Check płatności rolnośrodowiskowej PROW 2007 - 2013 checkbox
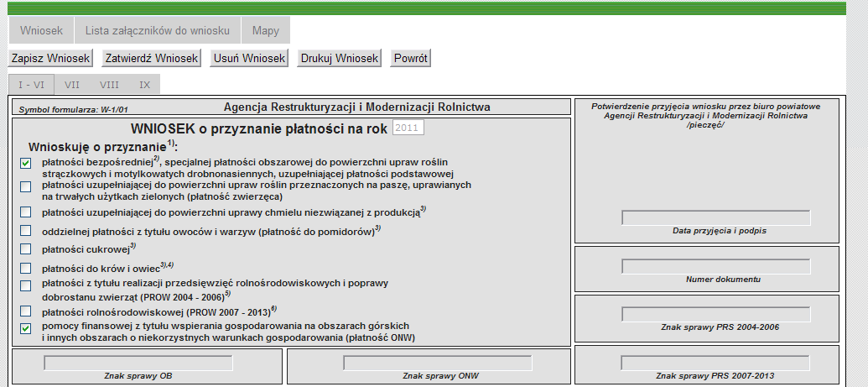Image resolution: width=868 pixels, height=387 pixels. [x=25, y=311]
